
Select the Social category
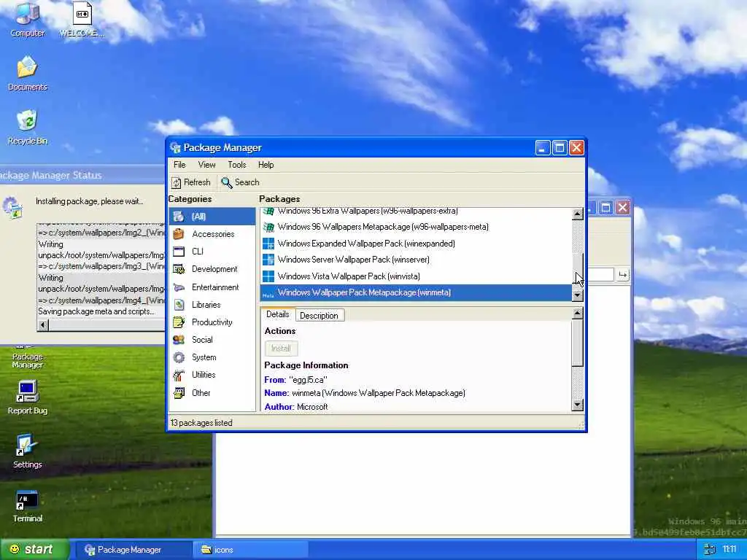point(212,340)
